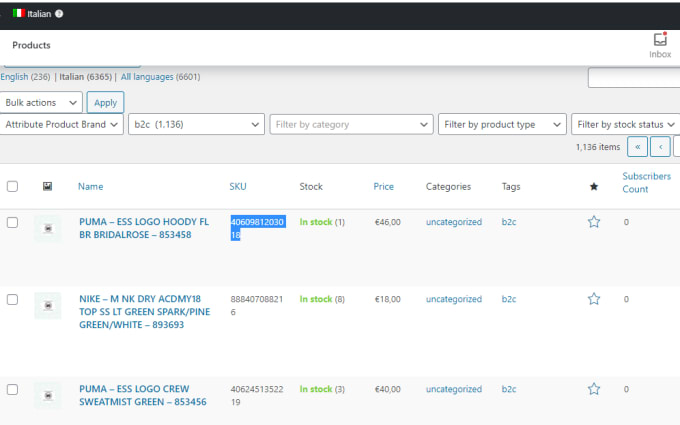Click uncategorized link in NIKE DRY row
This screenshot has height=425, width=680.
pos(454,299)
